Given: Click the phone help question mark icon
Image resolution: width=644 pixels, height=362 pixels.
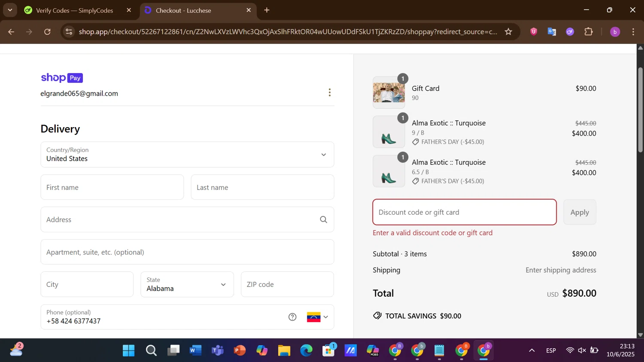Looking at the screenshot, I should click(x=292, y=317).
